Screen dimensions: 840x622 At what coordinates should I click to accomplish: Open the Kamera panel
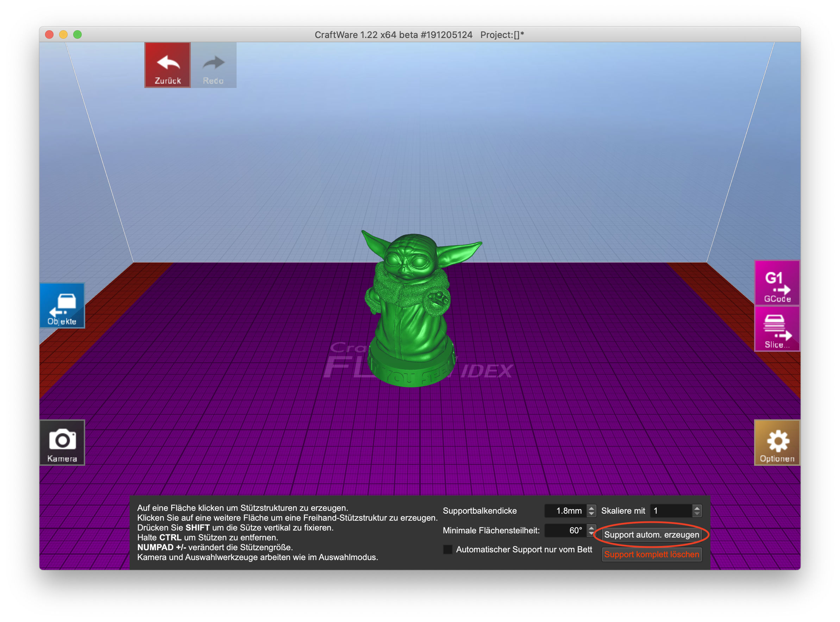[62, 443]
